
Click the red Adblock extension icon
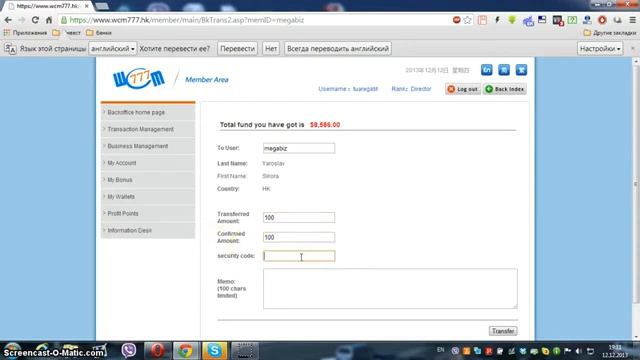click(x=456, y=20)
